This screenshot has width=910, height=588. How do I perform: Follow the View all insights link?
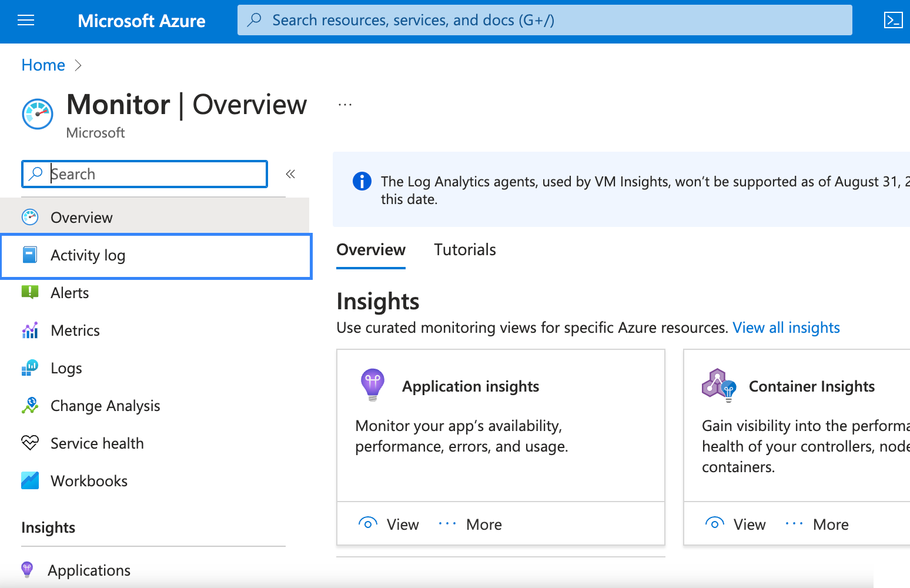click(786, 328)
